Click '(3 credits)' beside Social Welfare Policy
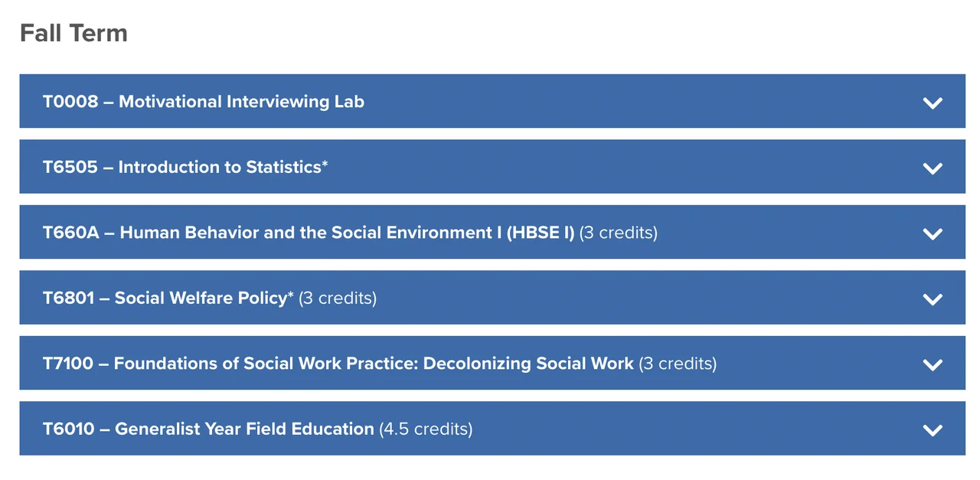The image size is (980, 480). pyautogui.click(x=338, y=298)
